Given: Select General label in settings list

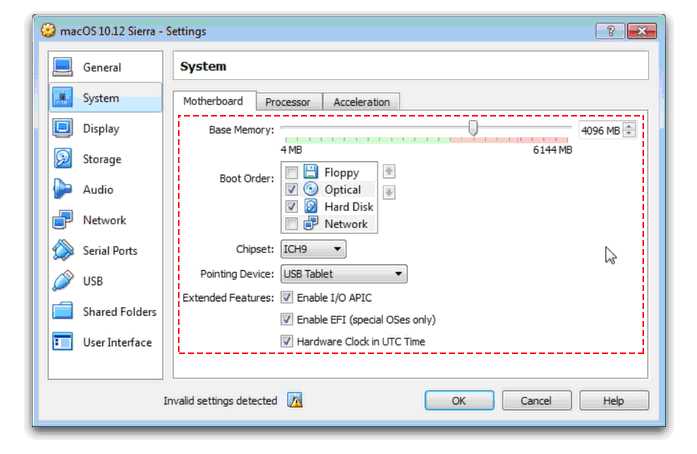Looking at the screenshot, I should (102, 68).
